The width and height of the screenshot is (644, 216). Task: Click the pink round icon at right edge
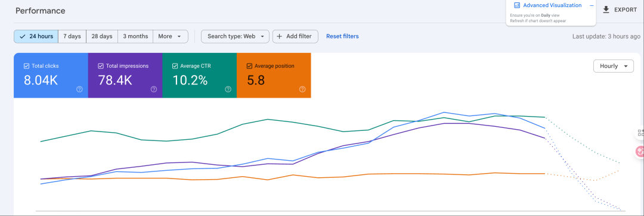(x=640, y=151)
